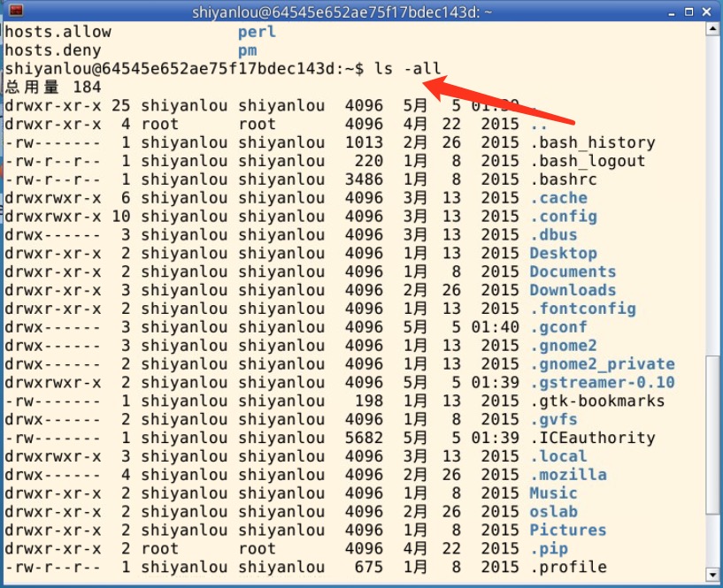The width and height of the screenshot is (723, 588).
Task: Click the terminal title bar text
Action: point(342,11)
